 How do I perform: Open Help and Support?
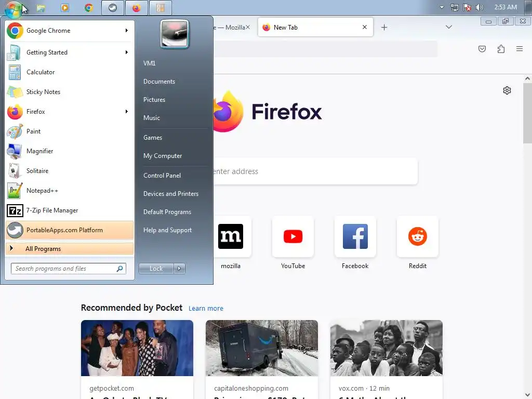[167, 230]
